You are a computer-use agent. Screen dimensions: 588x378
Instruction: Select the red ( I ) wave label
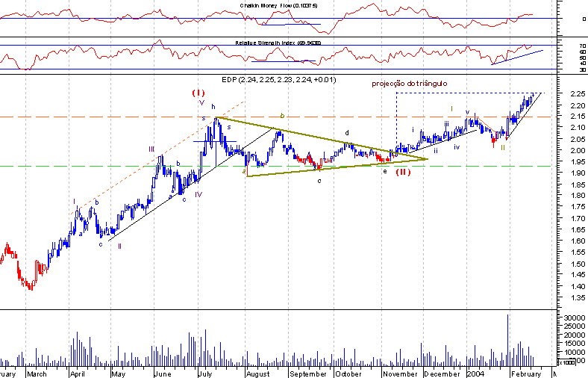coord(198,93)
